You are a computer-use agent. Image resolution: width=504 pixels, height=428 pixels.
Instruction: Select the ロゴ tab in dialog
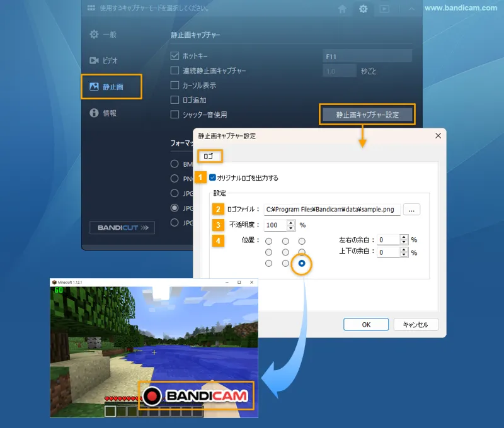(209, 156)
